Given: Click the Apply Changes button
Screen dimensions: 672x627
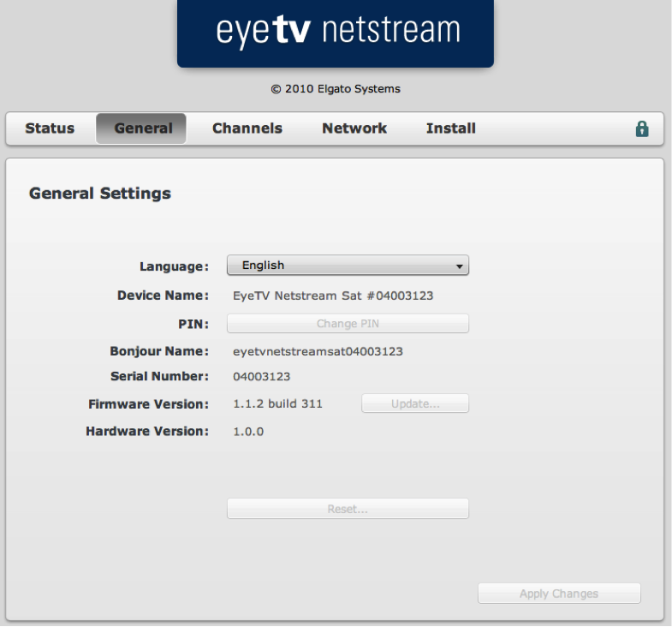Looking at the screenshot, I should pyautogui.click(x=559, y=594).
